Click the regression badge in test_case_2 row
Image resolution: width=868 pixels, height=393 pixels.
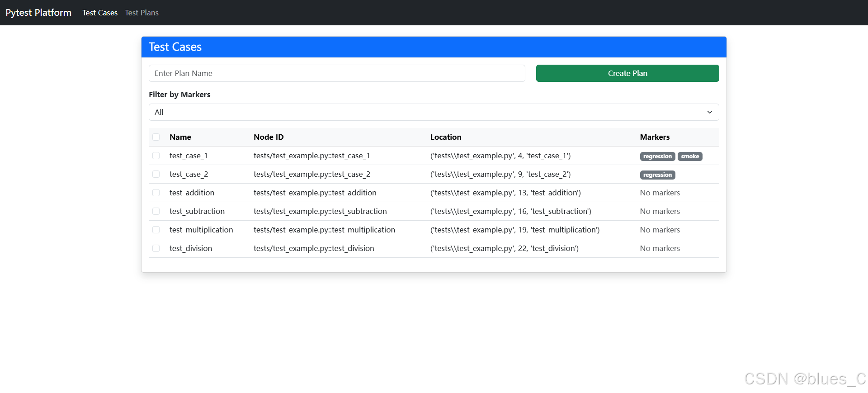(x=657, y=175)
